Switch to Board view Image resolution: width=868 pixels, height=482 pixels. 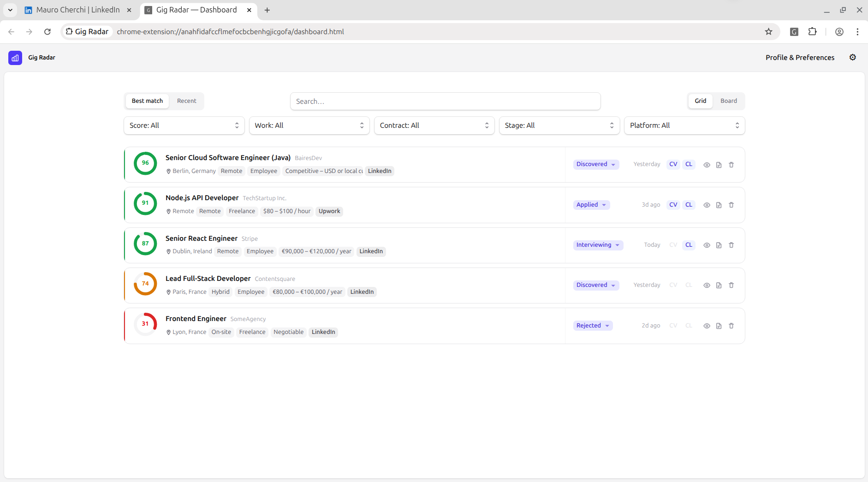point(728,101)
